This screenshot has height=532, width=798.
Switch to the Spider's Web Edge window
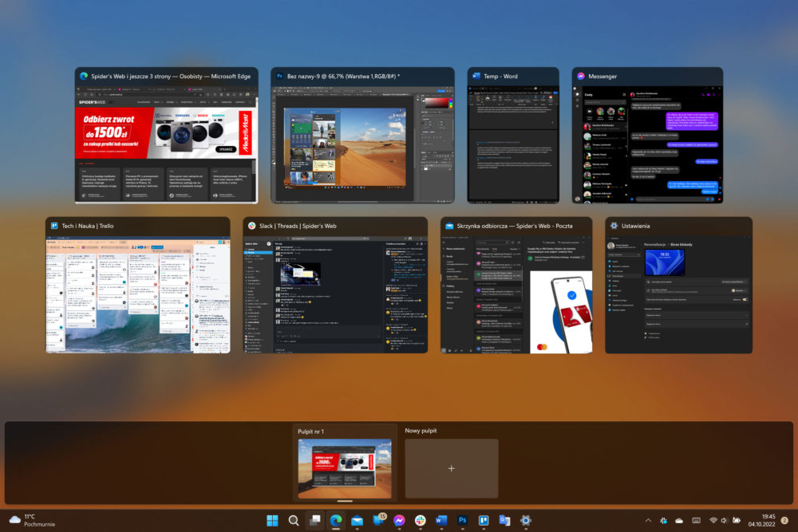point(167,136)
